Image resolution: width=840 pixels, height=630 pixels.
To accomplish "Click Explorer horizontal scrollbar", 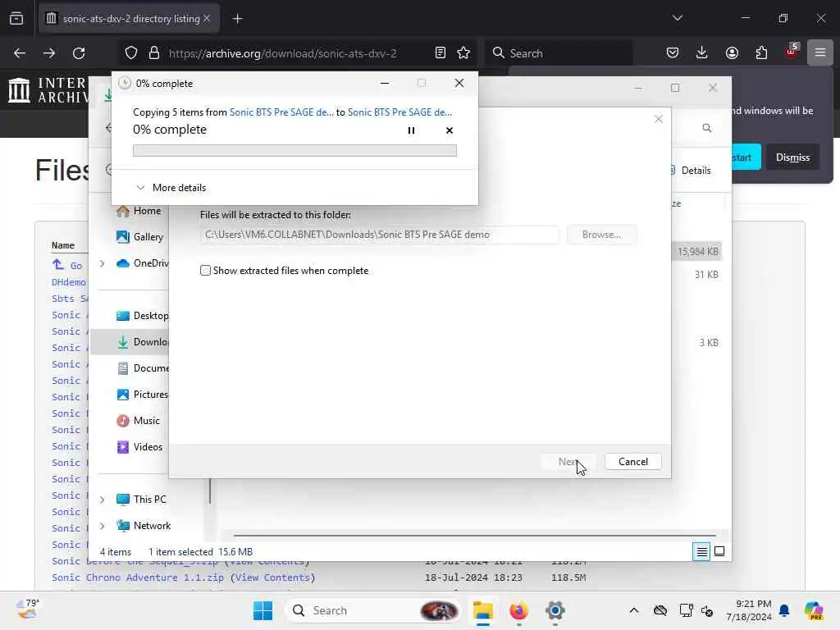I will coord(474,535).
